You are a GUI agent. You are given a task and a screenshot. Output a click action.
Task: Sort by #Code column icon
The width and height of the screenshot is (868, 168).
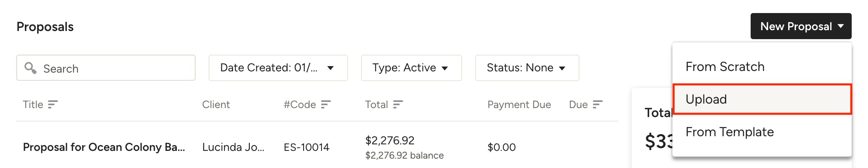tap(326, 105)
